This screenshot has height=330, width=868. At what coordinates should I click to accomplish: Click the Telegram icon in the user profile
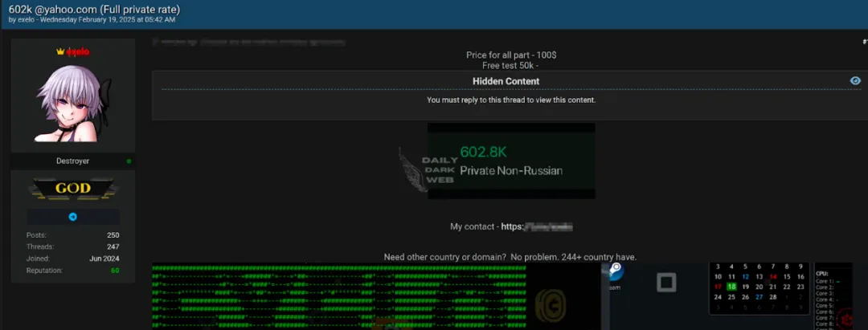[x=73, y=217]
